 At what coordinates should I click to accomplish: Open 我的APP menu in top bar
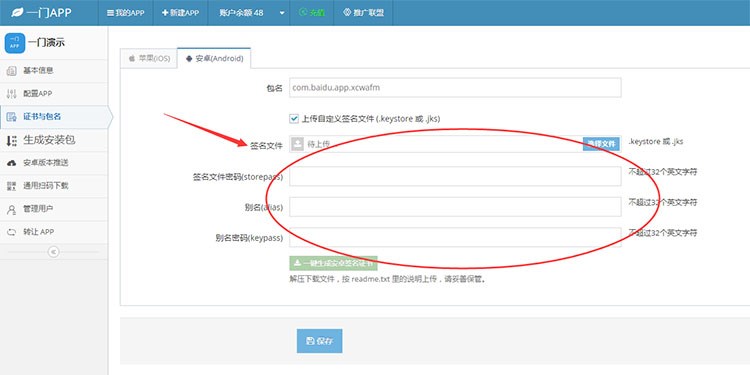click(x=125, y=13)
